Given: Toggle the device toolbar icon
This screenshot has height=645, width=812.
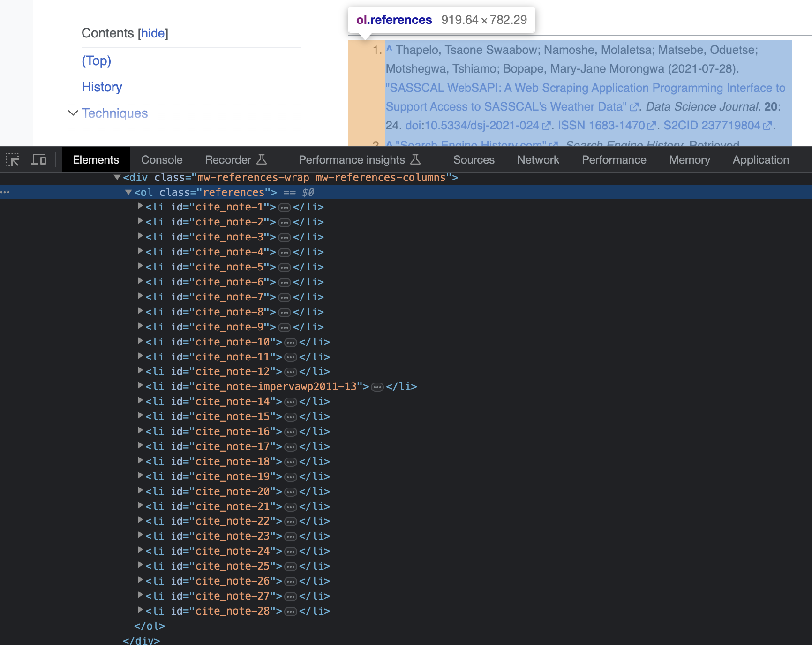Looking at the screenshot, I should coord(38,160).
